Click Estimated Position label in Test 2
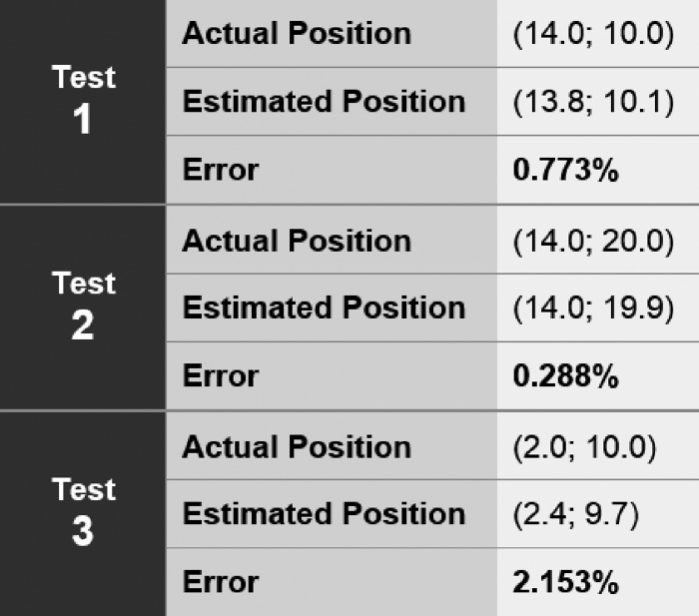 point(324,308)
